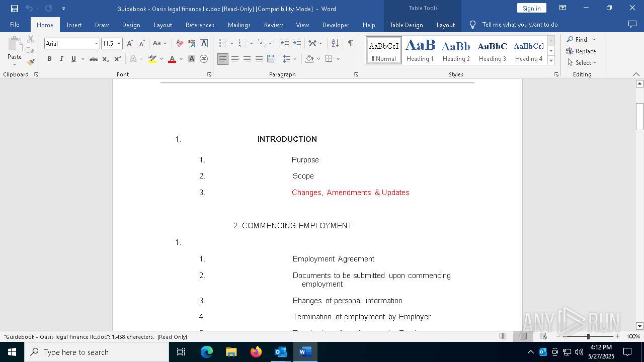Center the paragraph text
The height and width of the screenshot is (362, 644).
coord(235,59)
